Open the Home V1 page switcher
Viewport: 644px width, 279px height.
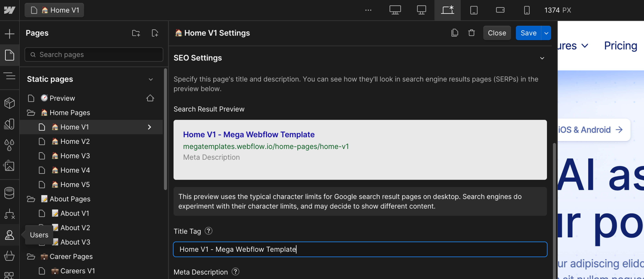(54, 10)
